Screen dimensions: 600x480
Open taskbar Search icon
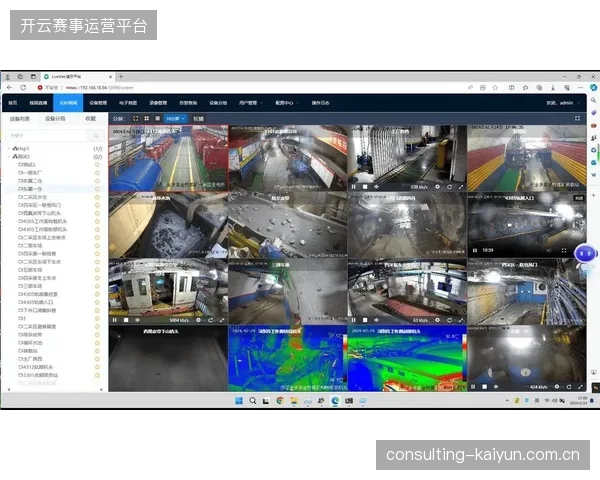[253, 401]
